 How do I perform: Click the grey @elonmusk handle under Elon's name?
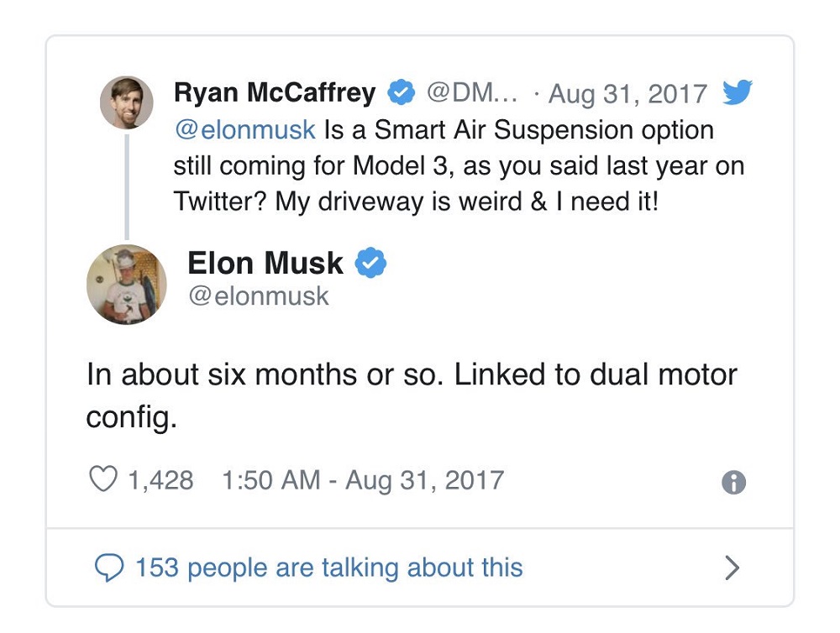click(x=259, y=296)
